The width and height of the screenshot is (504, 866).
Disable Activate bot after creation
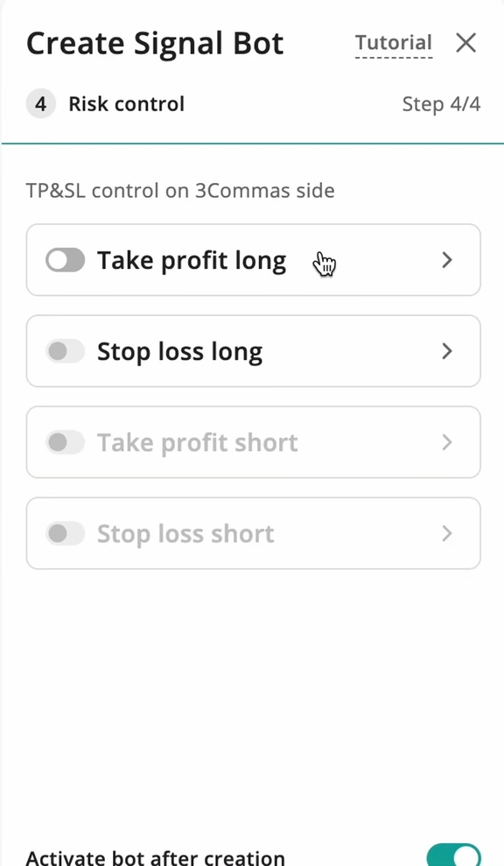coord(452,855)
